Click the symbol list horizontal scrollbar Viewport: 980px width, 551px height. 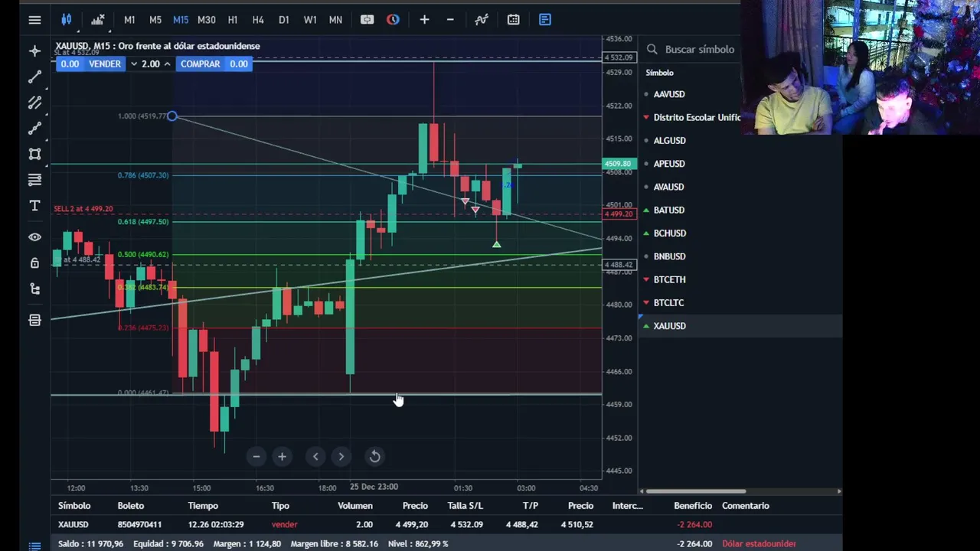[x=696, y=491]
